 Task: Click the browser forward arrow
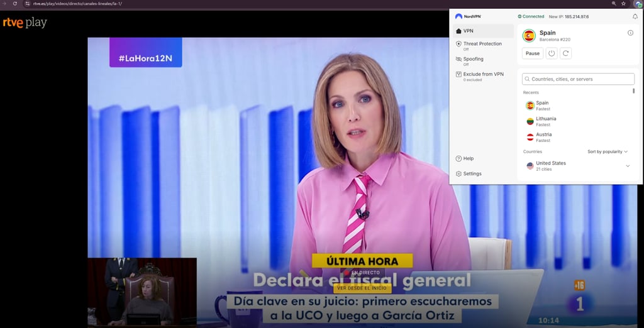point(4,3)
